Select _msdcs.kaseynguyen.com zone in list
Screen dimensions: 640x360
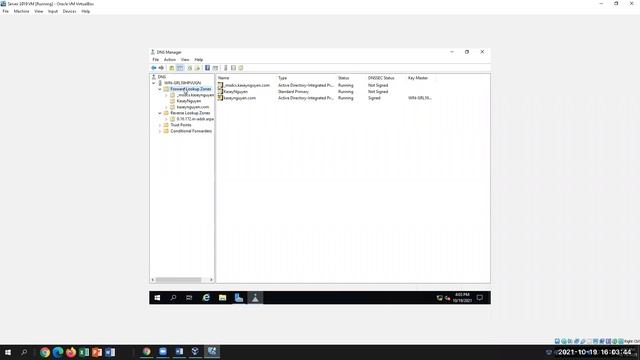[x=247, y=85]
